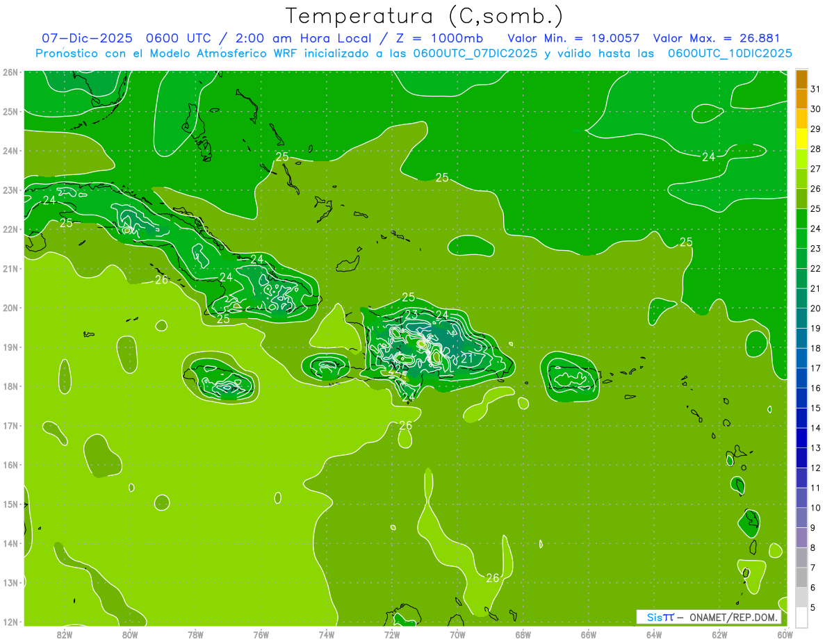This screenshot has height=644, width=834.
Task: Click the "64W" longitude axis label
Action: pyautogui.click(x=654, y=634)
